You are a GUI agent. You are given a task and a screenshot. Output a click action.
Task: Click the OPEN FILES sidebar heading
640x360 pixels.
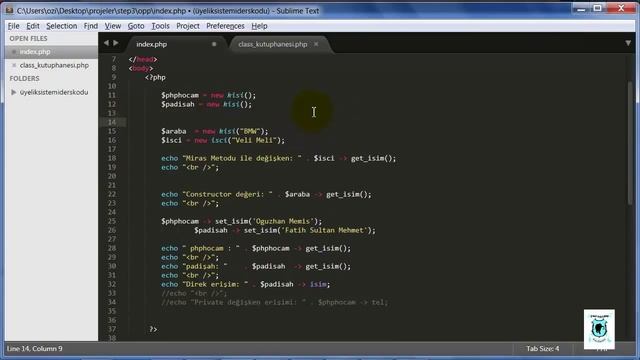point(28,38)
